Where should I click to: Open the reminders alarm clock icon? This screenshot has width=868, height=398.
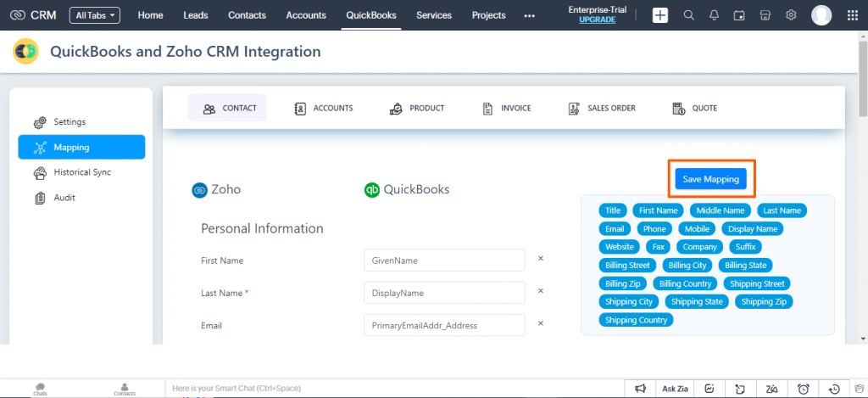pos(804,389)
